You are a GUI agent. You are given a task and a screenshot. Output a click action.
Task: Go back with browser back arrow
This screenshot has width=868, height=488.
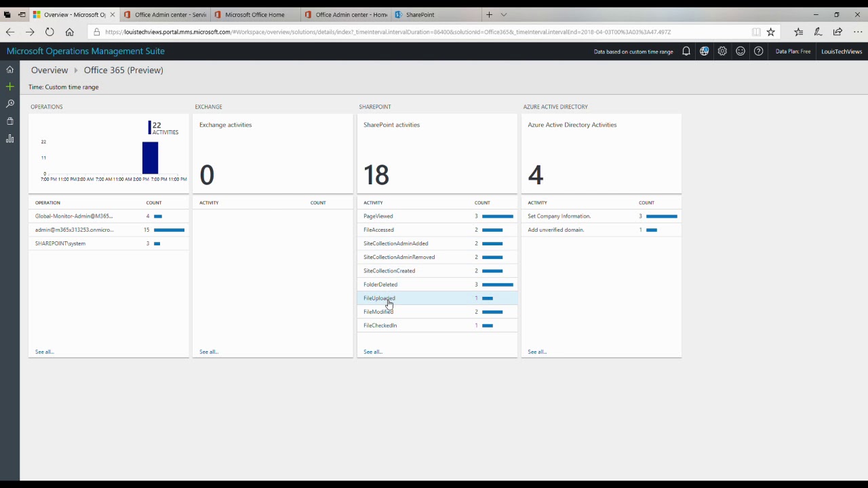[10, 32]
